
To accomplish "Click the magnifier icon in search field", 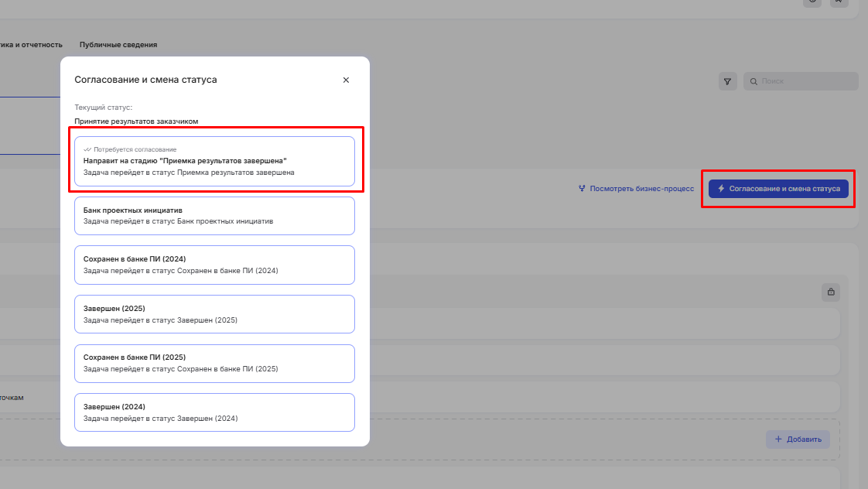I will [753, 81].
